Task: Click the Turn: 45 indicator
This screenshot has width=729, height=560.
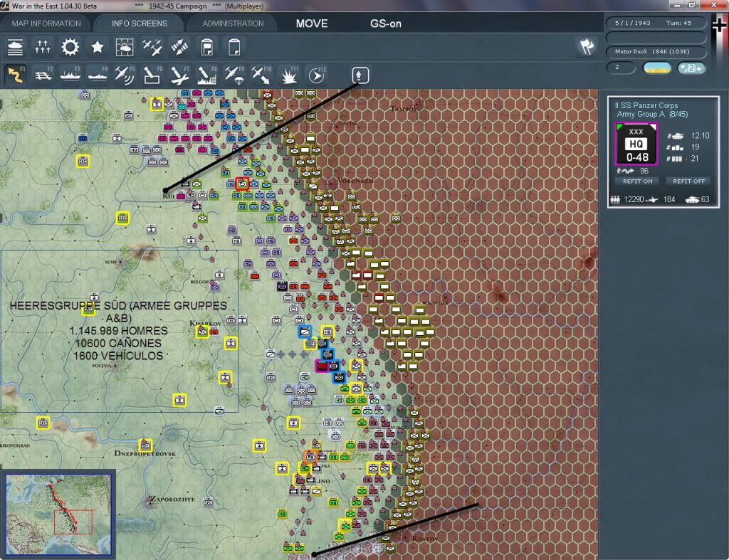Action: [x=678, y=23]
